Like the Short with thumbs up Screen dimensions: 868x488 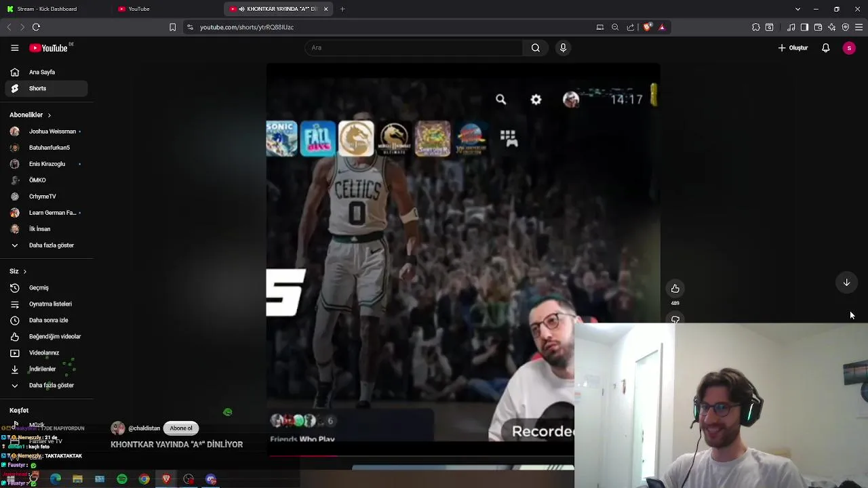[x=675, y=289]
